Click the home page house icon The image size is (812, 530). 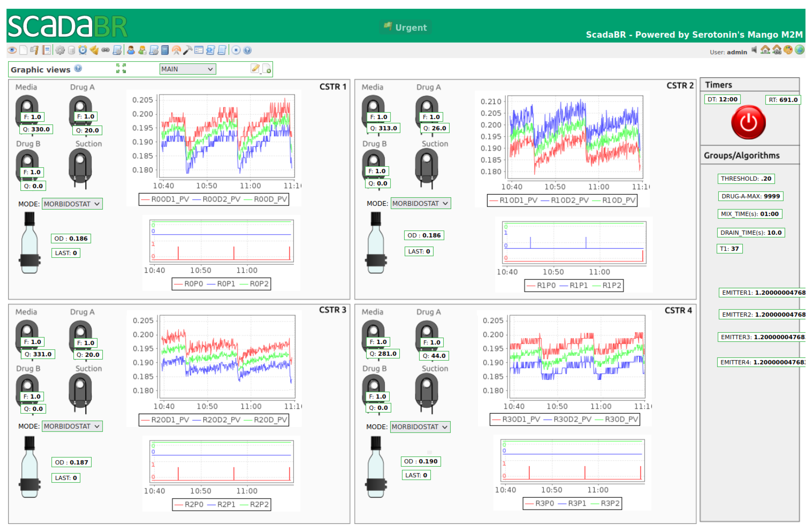(x=765, y=50)
